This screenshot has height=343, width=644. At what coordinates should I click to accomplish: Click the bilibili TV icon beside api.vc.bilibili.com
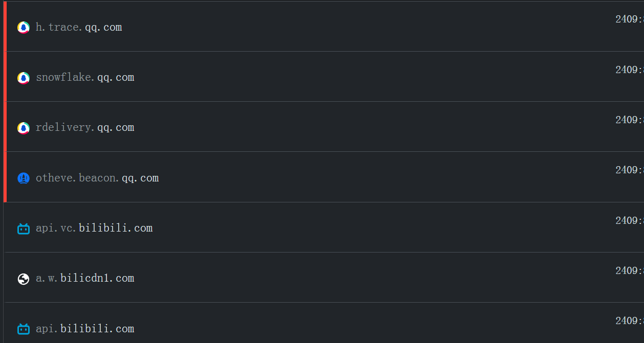24,228
